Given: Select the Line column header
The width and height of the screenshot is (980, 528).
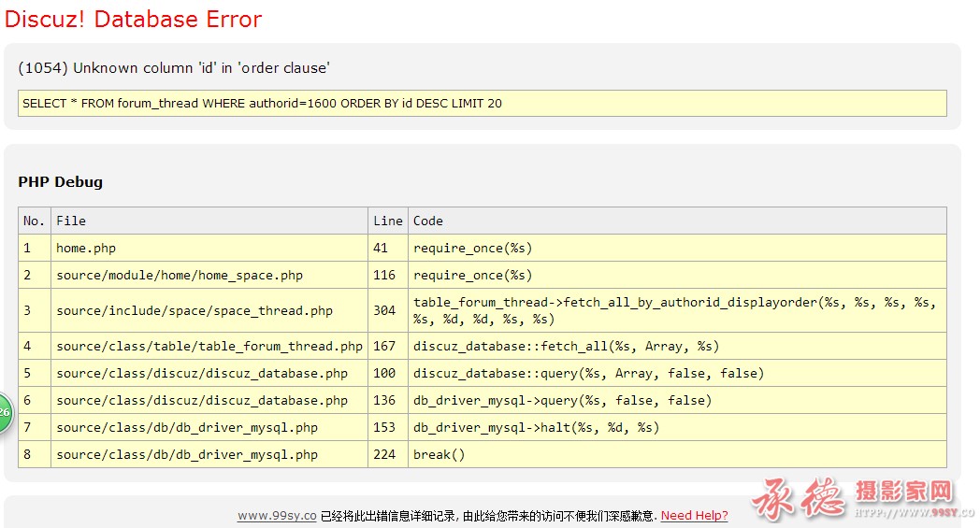Looking at the screenshot, I should [387, 221].
